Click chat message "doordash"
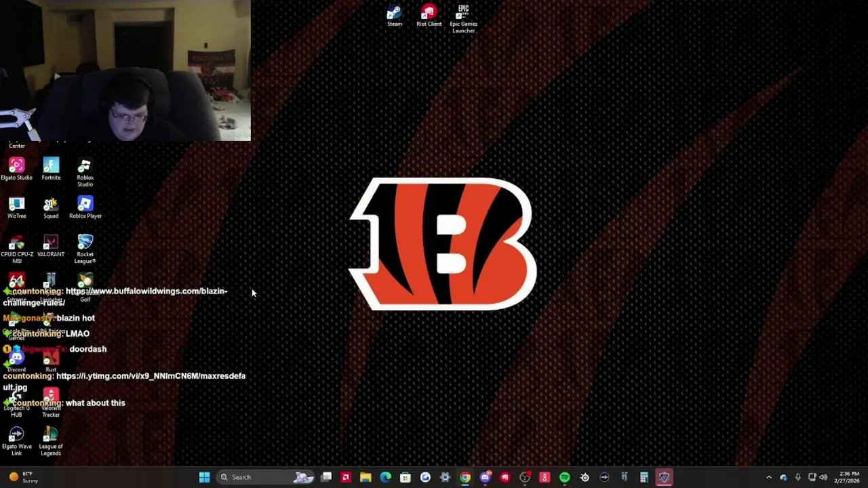Image resolution: width=868 pixels, height=488 pixels. (x=88, y=349)
